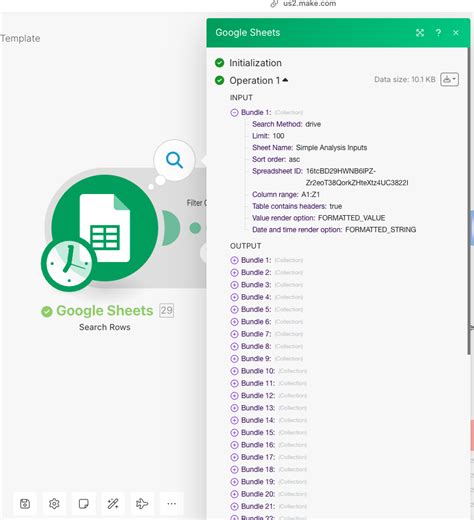Click the Sort order: asc entry

point(276,159)
